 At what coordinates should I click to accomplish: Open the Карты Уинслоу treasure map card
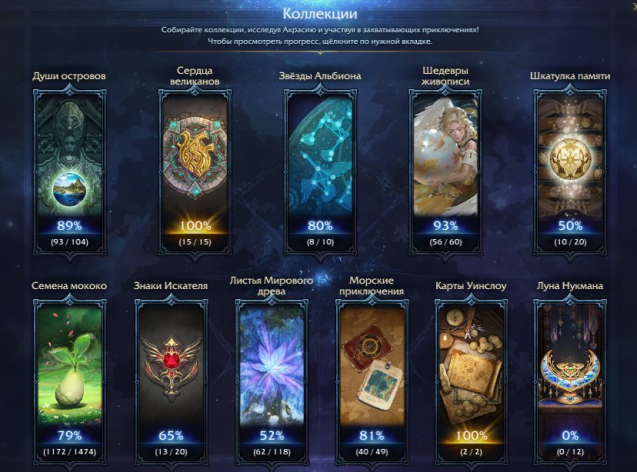[x=471, y=381]
